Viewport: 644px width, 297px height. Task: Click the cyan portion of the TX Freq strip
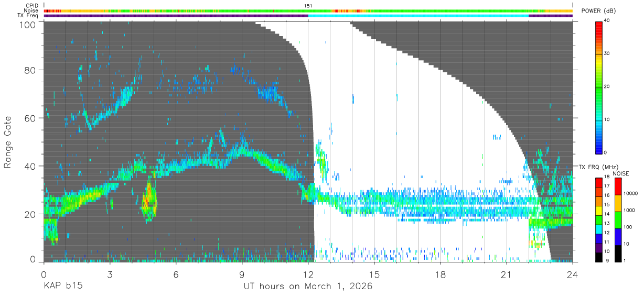(x=418, y=16)
